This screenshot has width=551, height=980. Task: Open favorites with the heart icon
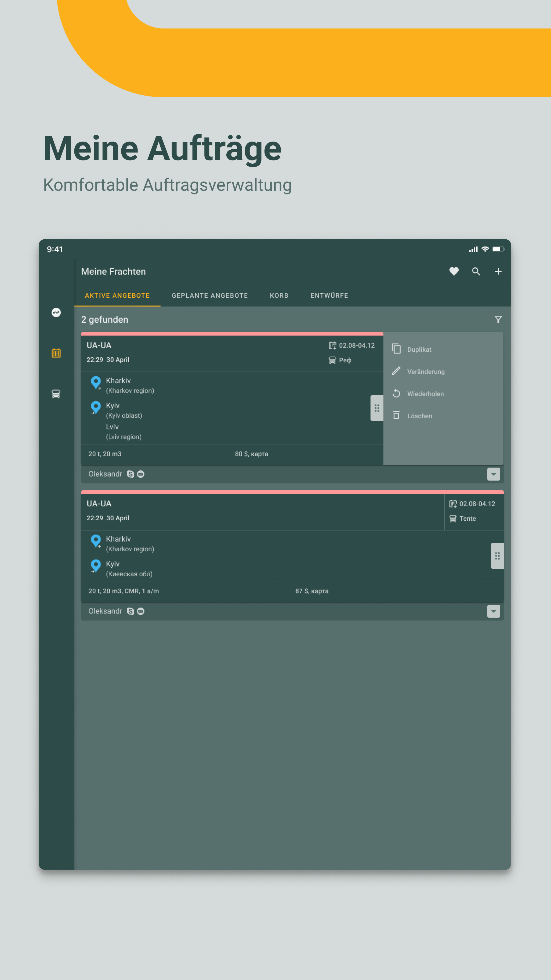click(x=454, y=271)
